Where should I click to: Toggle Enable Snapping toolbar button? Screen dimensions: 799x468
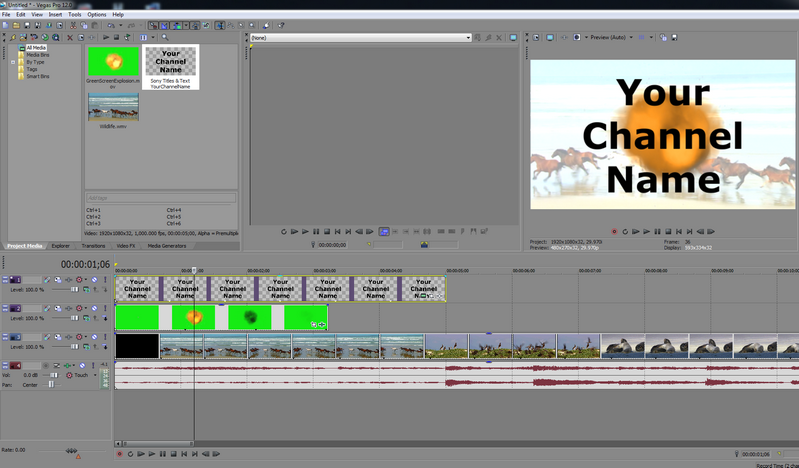coord(153,25)
